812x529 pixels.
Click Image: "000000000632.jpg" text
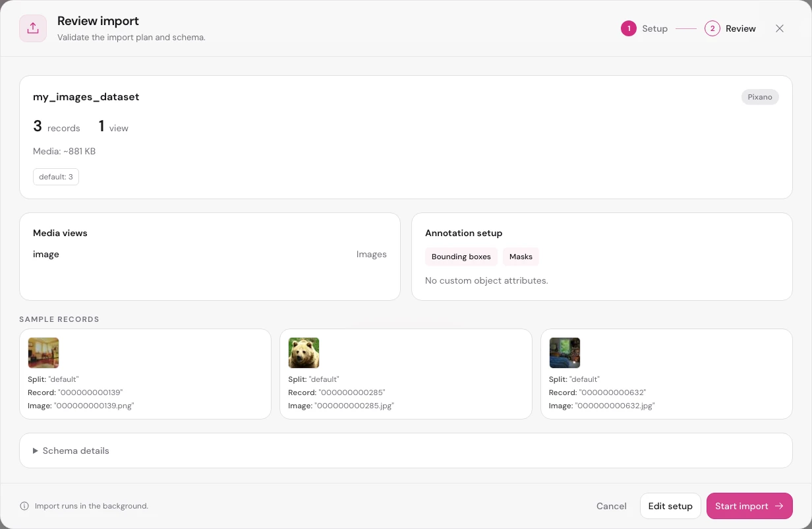point(602,406)
